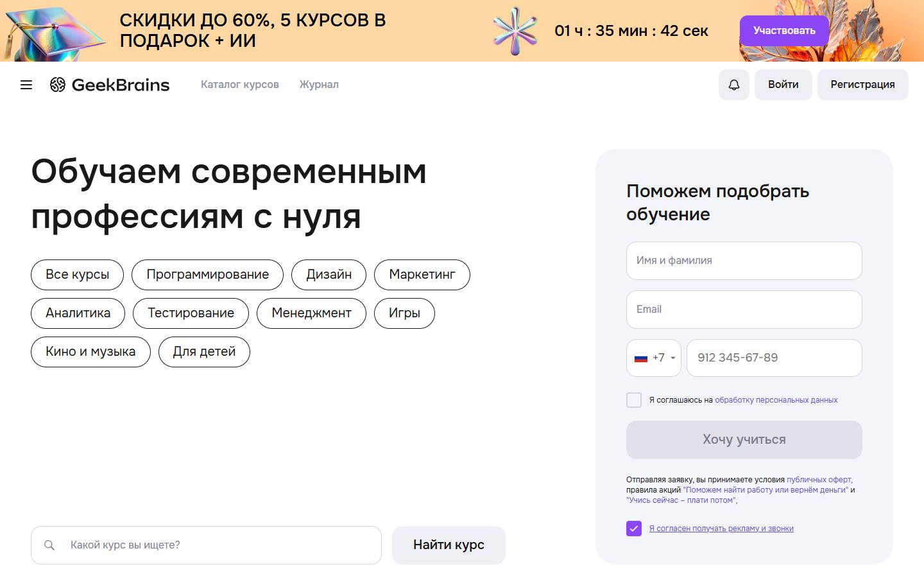Click the Найти курс button
Viewport: 924px width, 578px height.
(449, 545)
